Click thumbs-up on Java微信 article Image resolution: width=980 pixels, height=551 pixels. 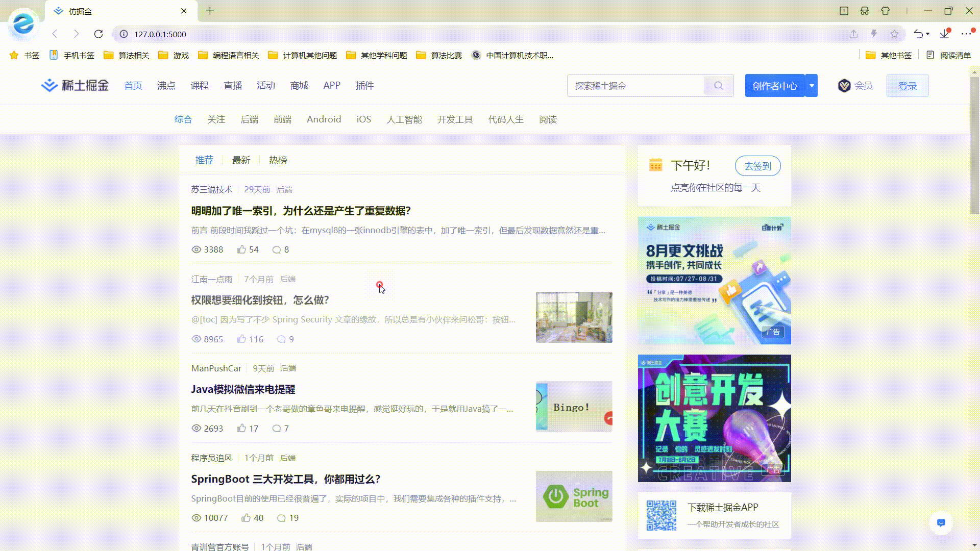[x=241, y=429]
